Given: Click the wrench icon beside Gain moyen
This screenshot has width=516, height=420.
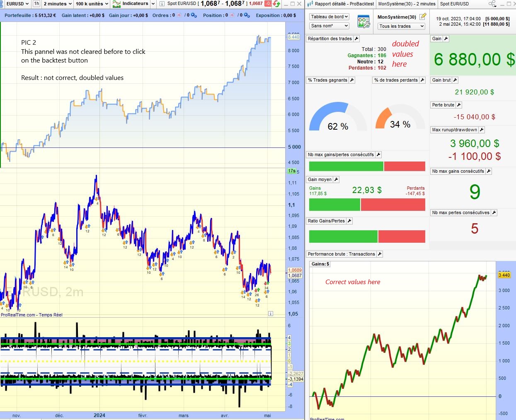Looking at the screenshot, I should coord(336,179).
